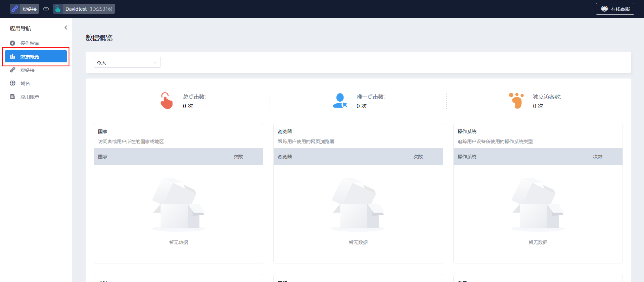Click the bar chart icon for 数据概览
The width and height of the screenshot is (644, 282).
click(x=12, y=56)
